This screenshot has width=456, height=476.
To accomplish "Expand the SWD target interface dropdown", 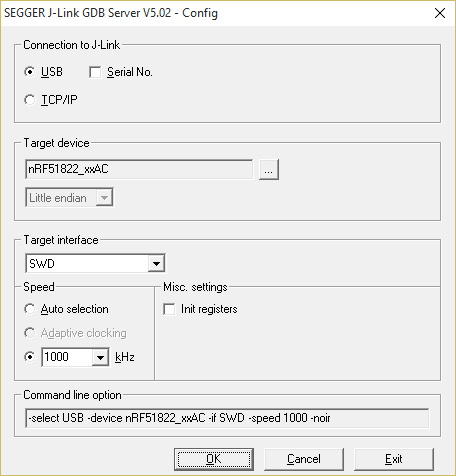I will (x=156, y=264).
